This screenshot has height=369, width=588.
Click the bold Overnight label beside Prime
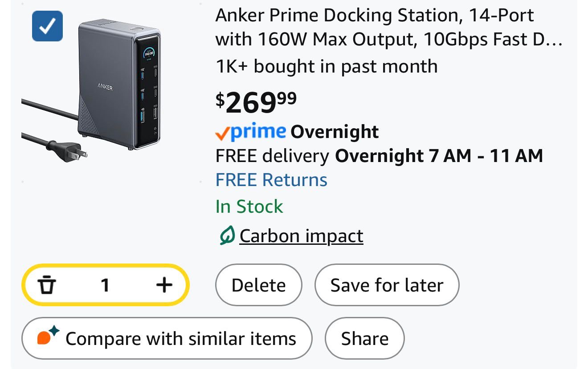tap(335, 132)
